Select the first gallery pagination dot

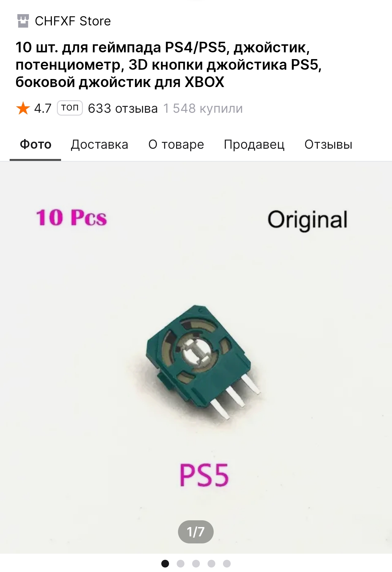pyautogui.click(x=165, y=564)
